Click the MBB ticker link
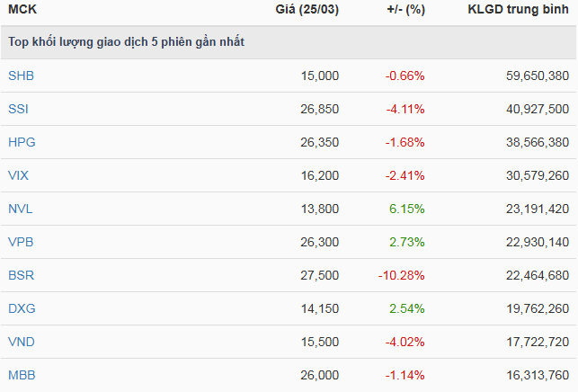The image size is (578, 392). click(21, 375)
